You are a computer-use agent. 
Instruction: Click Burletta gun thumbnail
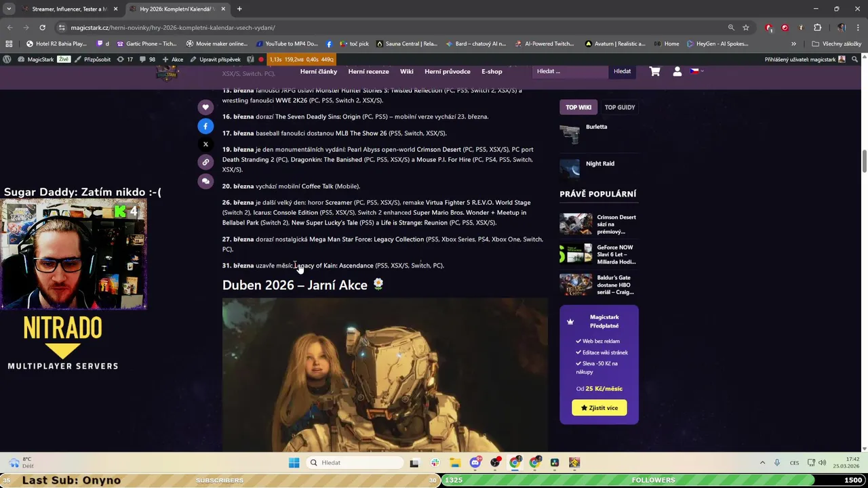[x=570, y=134]
